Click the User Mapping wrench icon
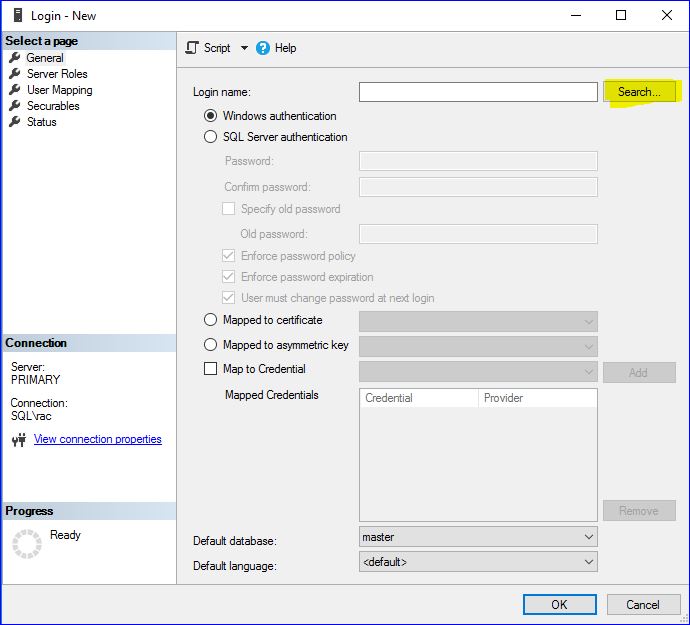Image resolution: width=690 pixels, height=625 pixels. pos(14,90)
